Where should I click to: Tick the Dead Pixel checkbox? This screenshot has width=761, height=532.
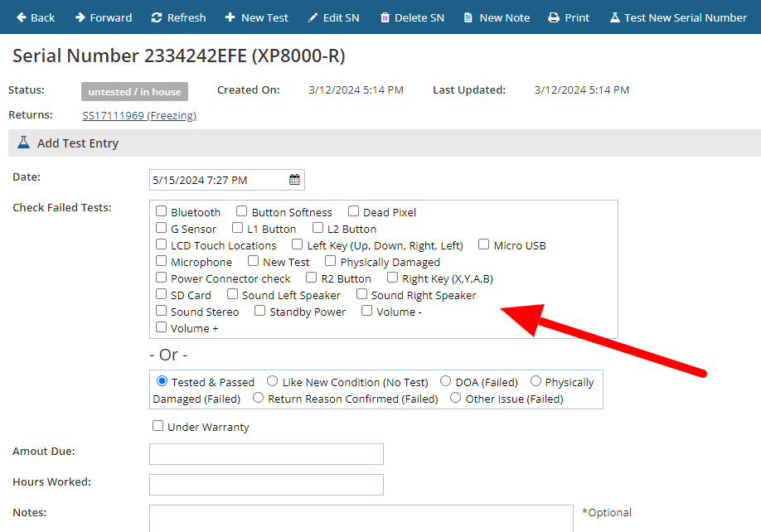tap(354, 211)
